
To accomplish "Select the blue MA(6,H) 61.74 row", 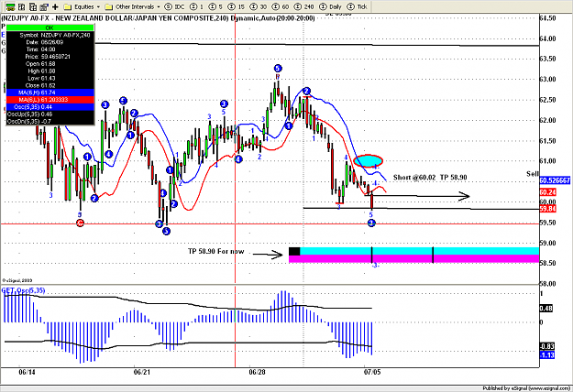I will pyautogui.click(x=50, y=93).
